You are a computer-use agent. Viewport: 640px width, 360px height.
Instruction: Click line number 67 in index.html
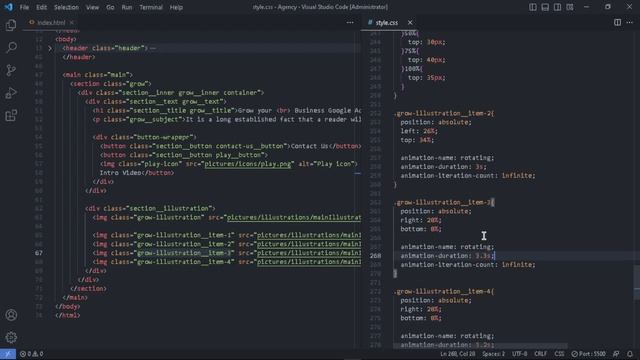[39, 253]
